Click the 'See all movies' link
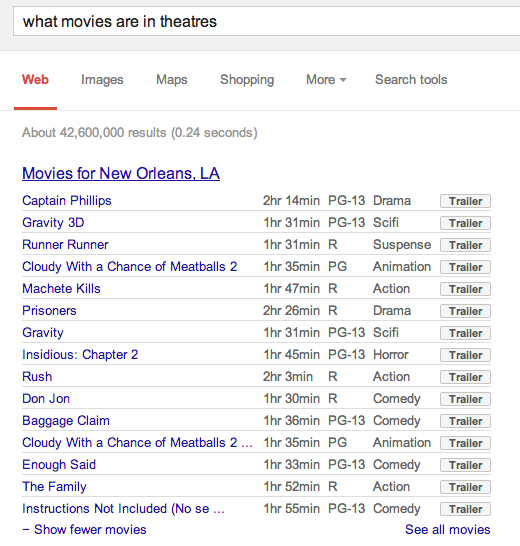 tap(448, 529)
